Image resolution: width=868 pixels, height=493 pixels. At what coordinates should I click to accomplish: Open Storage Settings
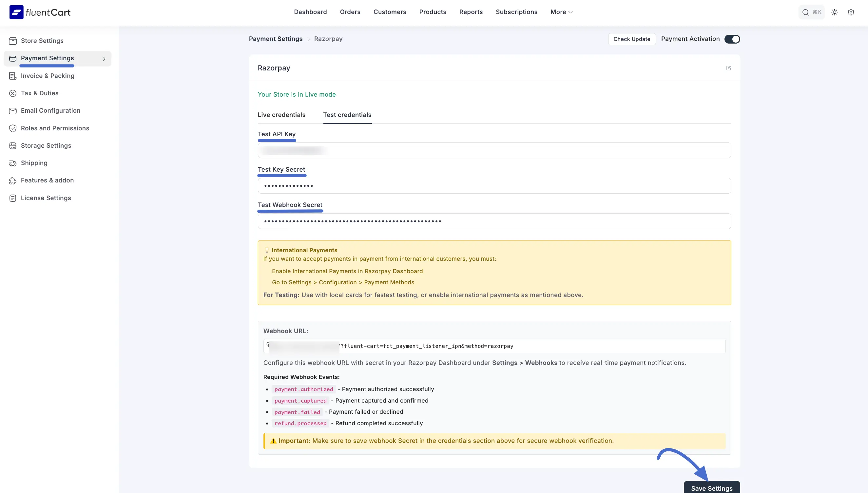[x=46, y=145]
